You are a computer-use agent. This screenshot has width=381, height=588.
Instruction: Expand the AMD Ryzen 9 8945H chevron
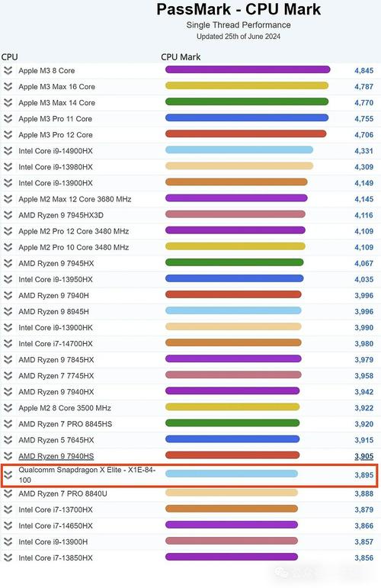point(8,312)
